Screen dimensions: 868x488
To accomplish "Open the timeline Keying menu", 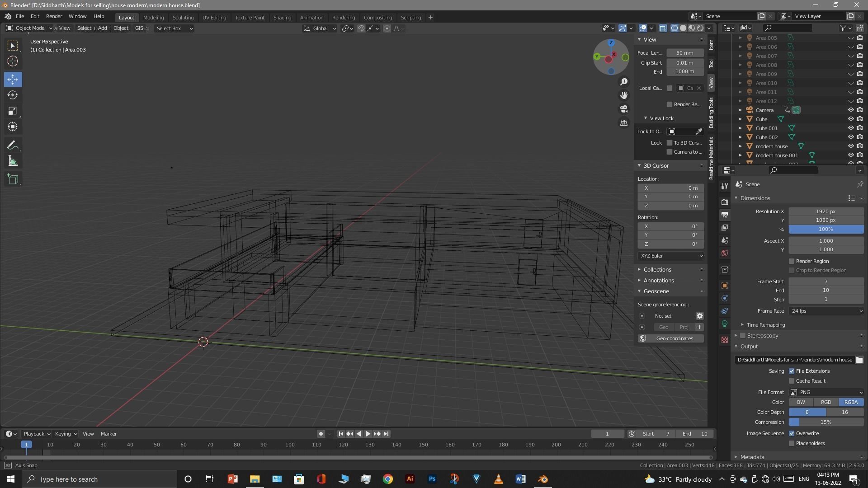I will (66, 434).
